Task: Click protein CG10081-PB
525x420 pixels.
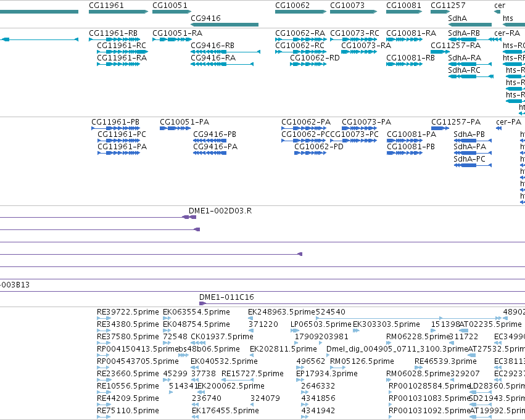Action: coord(405,153)
